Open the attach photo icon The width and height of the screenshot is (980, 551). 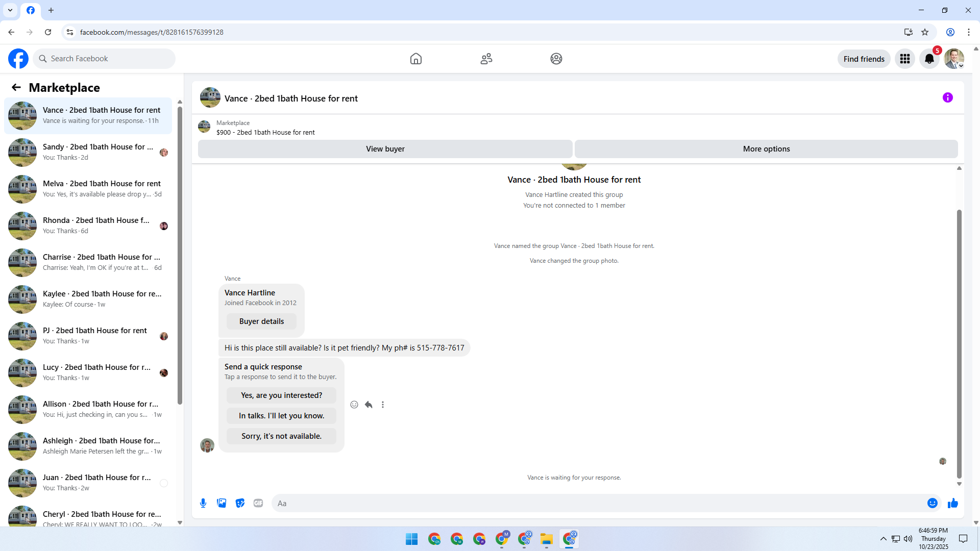(x=222, y=503)
